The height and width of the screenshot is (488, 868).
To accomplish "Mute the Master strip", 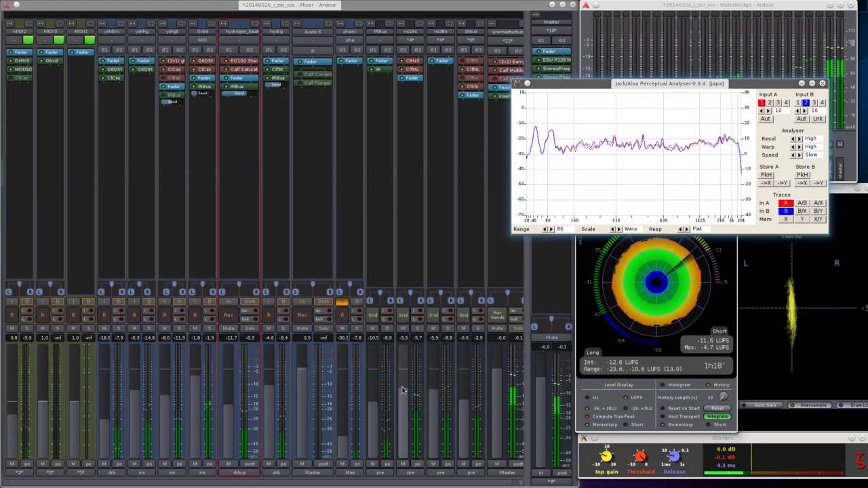I will pyautogui.click(x=552, y=338).
